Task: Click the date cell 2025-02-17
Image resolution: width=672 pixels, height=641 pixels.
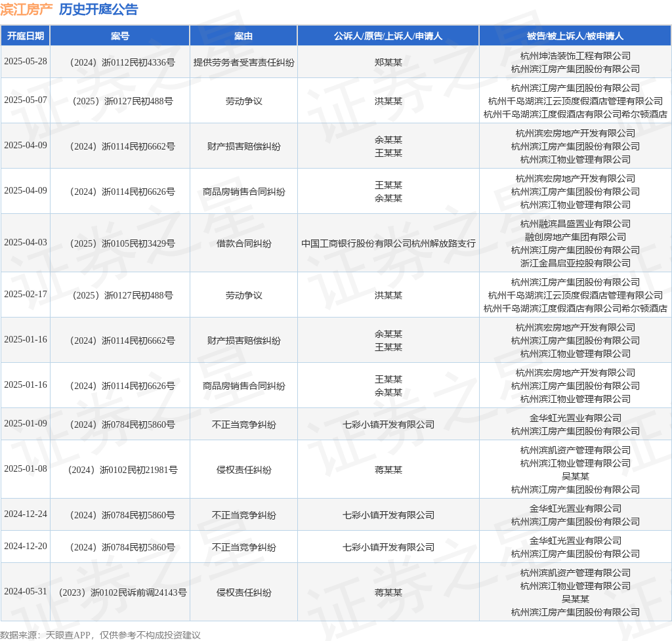Action: click(x=26, y=294)
